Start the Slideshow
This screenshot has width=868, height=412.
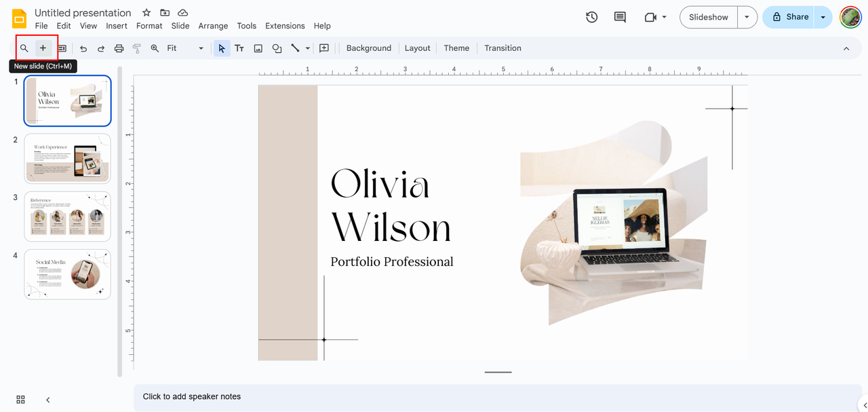[x=709, y=17]
